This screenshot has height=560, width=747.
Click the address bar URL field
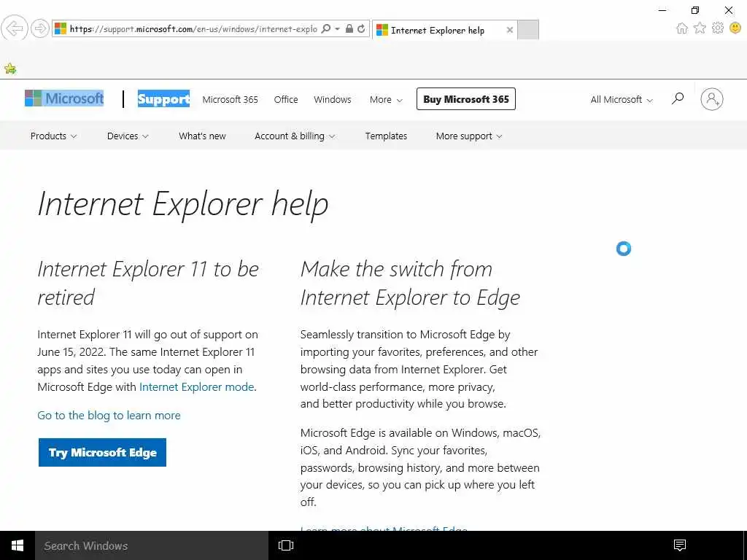point(193,29)
